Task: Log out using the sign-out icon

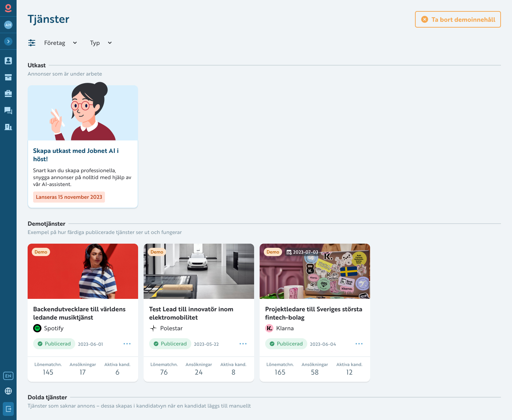Action: (x=8, y=409)
